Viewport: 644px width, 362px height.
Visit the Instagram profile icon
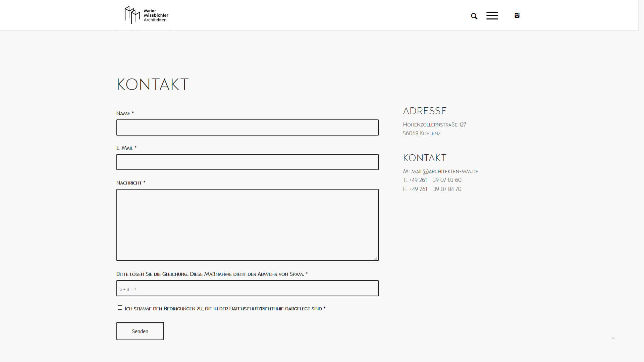click(x=517, y=15)
